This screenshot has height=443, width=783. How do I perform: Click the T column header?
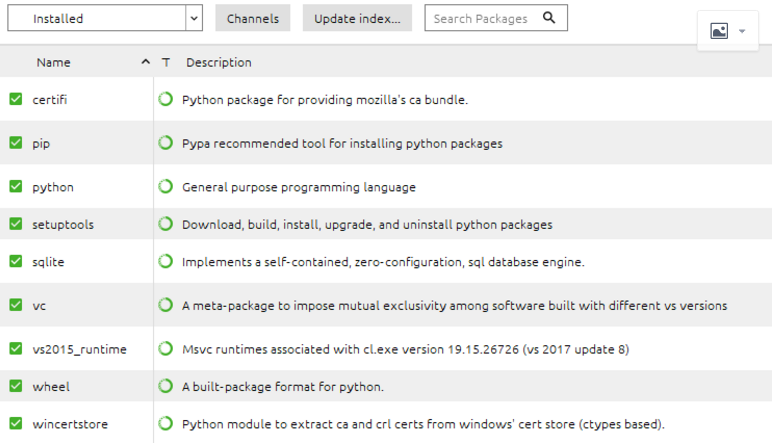click(166, 62)
